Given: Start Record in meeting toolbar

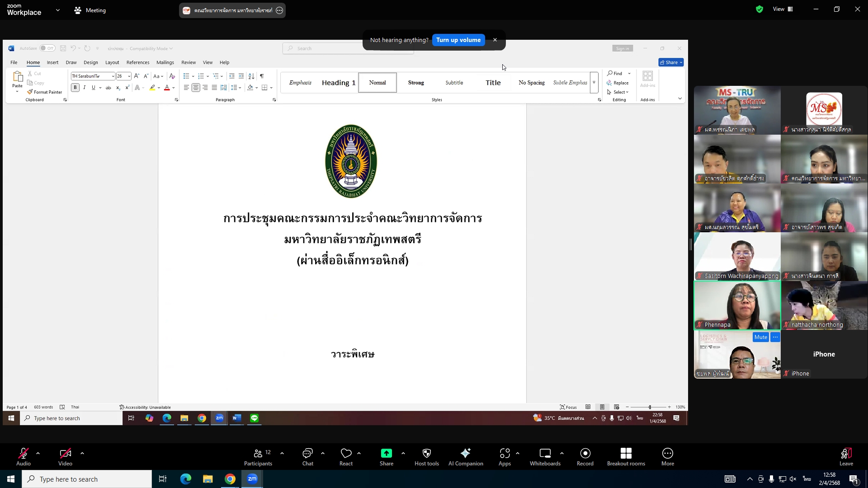Looking at the screenshot, I should 585,456.
